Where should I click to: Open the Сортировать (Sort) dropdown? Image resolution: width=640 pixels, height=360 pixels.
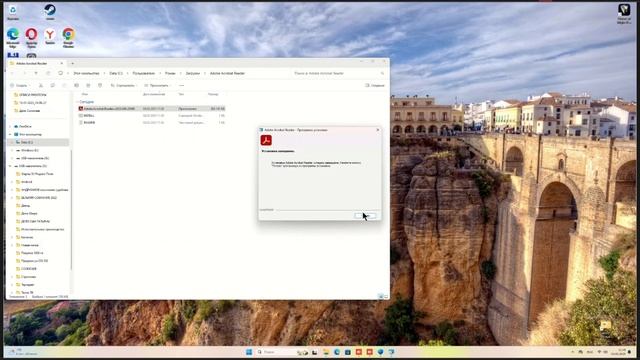pos(123,85)
